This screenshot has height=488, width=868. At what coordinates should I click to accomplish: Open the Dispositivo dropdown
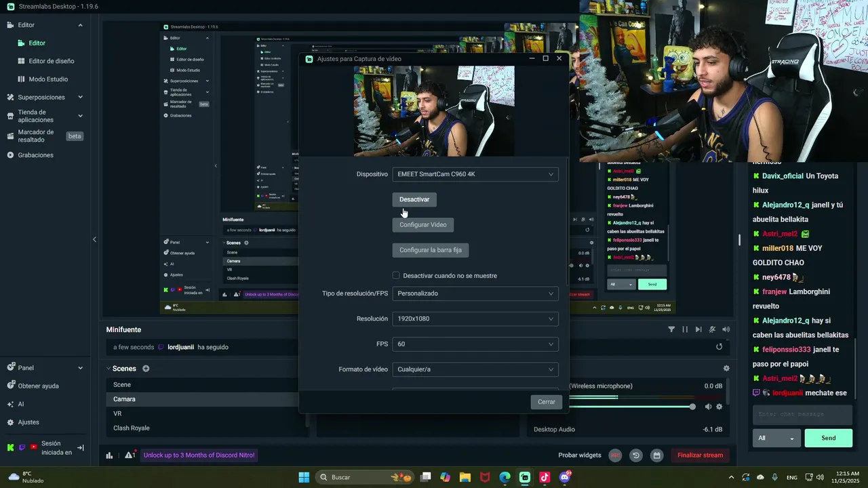coord(475,174)
